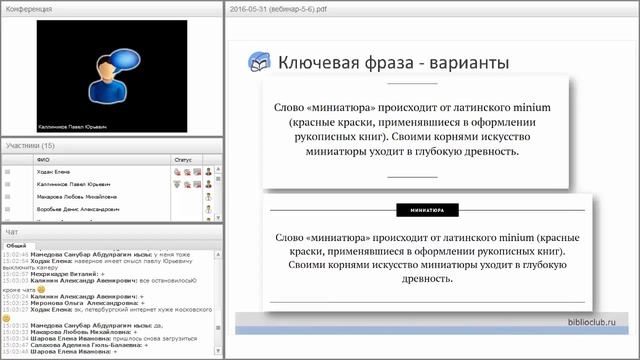Click the first status icon for Калпинков Павел Юрьевич
640x360 pixels.
pyautogui.click(x=177, y=184)
